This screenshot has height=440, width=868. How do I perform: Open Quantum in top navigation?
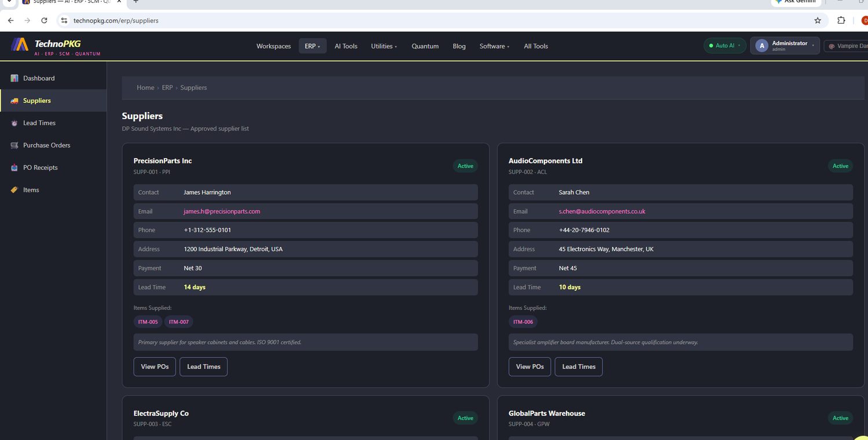[425, 46]
